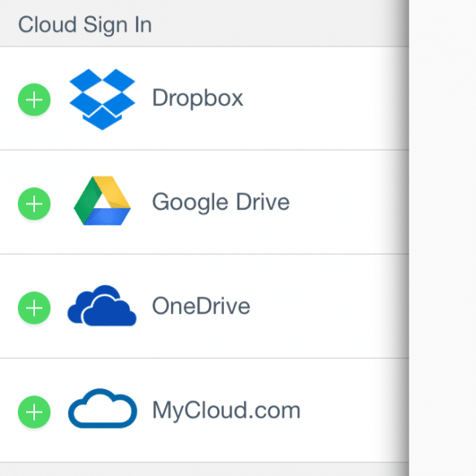Click the Cloud Sign In header

[85, 25]
